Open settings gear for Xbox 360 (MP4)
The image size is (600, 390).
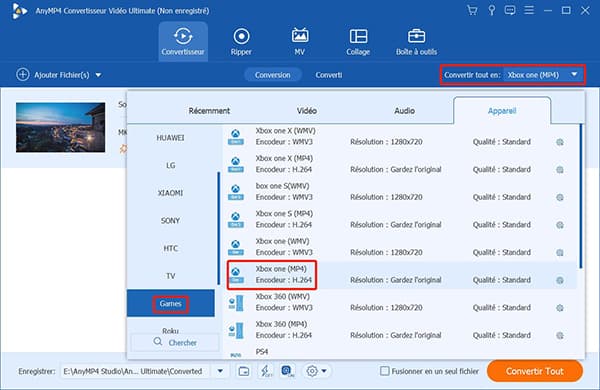560,336
